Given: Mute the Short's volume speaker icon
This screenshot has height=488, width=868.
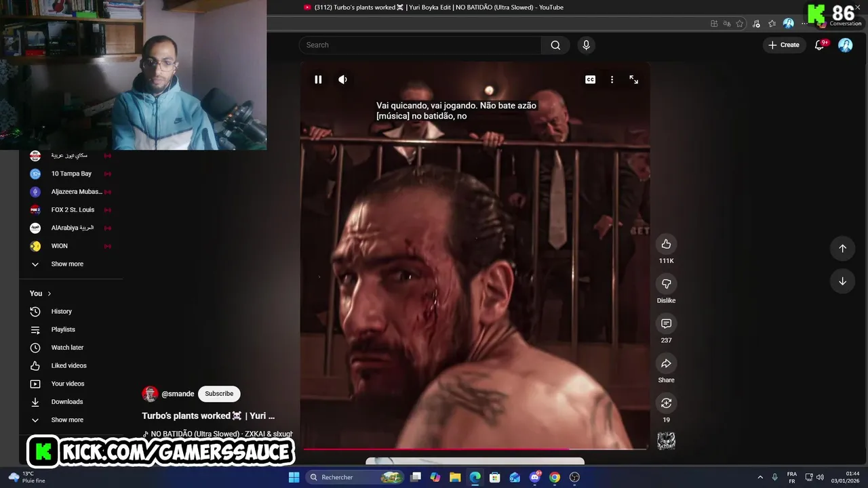Looking at the screenshot, I should pos(343,79).
